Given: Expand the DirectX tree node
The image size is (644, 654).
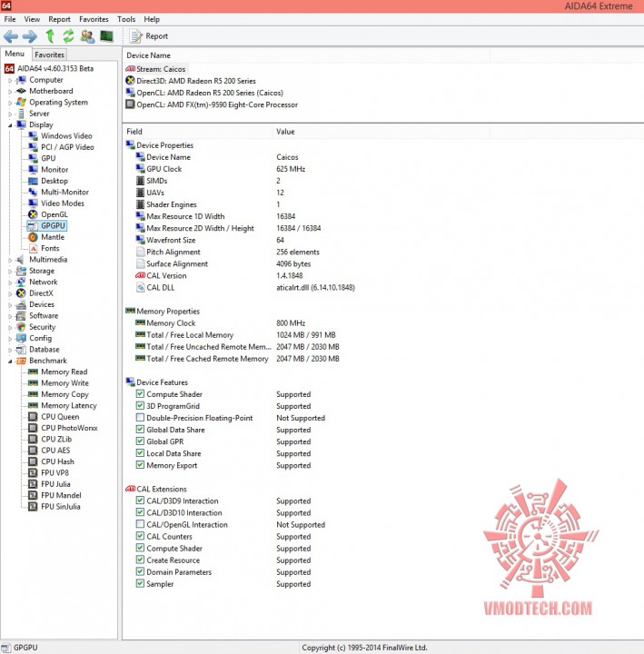Looking at the screenshot, I should coord(10,294).
